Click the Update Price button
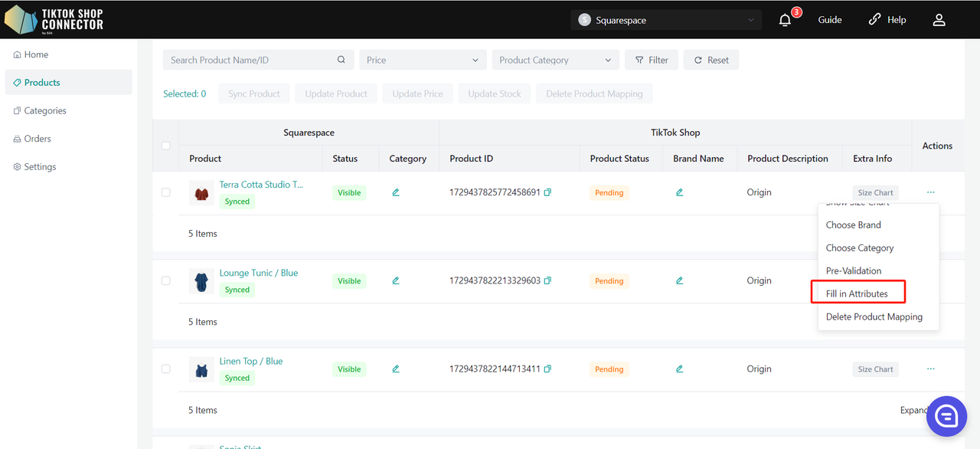980x449 pixels. pyautogui.click(x=417, y=93)
